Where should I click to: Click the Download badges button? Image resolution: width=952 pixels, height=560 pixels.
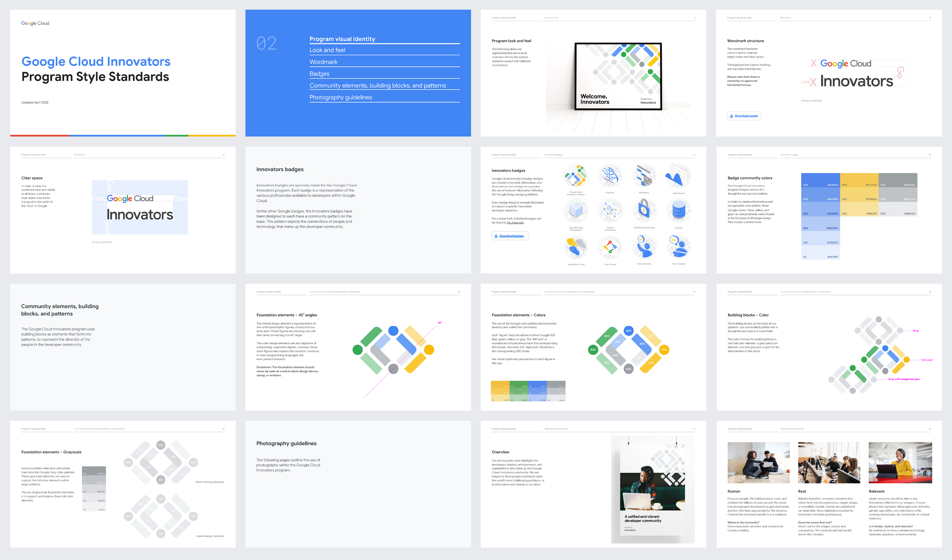click(510, 236)
